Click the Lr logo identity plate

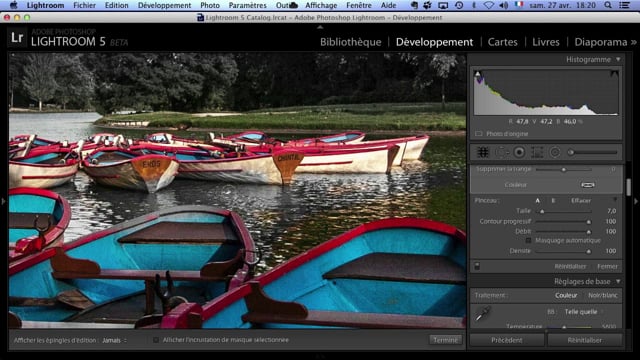click(17, 38)
